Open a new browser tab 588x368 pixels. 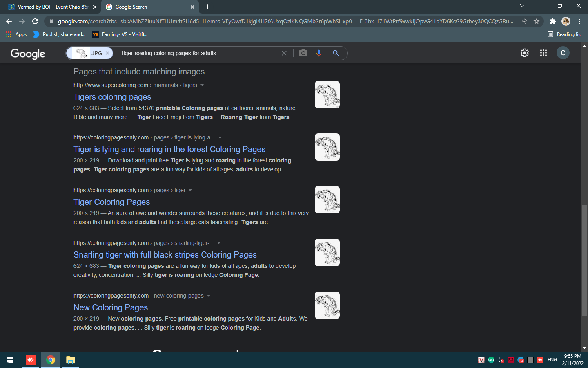click(x=208, y=7)
